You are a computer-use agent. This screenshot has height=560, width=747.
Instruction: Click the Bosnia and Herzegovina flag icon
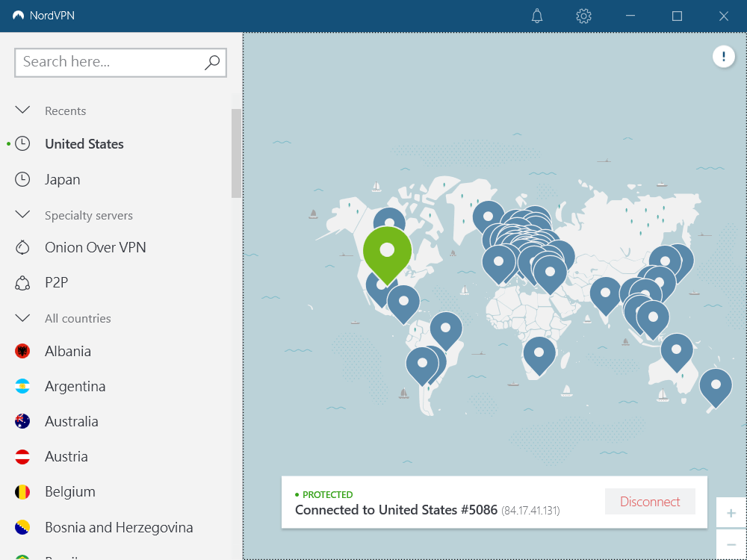(x=22, y=527)
